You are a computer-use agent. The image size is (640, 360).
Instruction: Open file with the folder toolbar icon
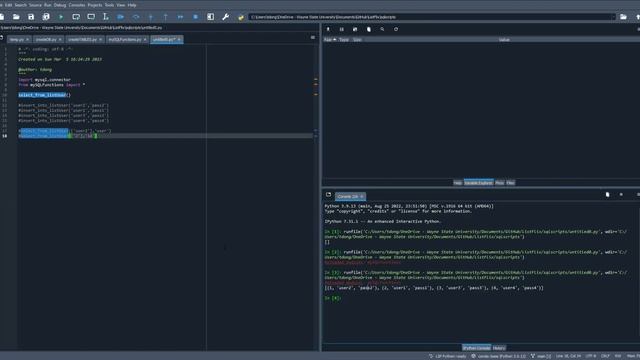(x=16, y=17)
